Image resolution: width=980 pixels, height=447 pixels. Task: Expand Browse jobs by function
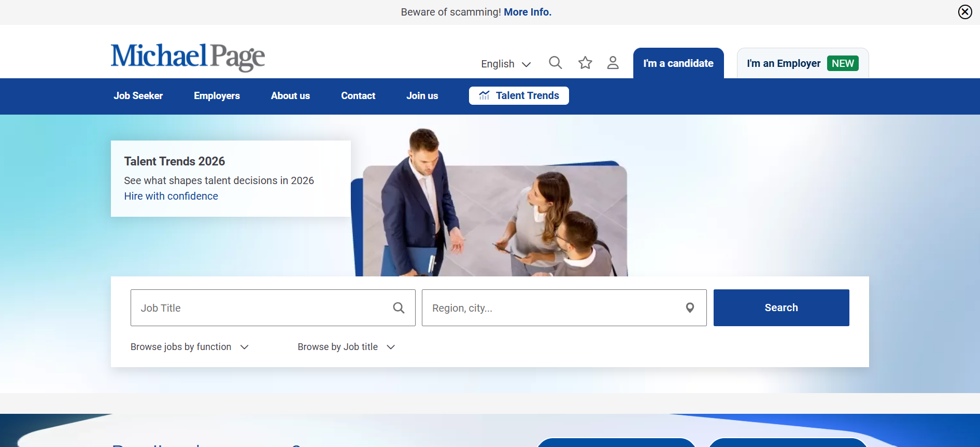click(x=190, y=347)
